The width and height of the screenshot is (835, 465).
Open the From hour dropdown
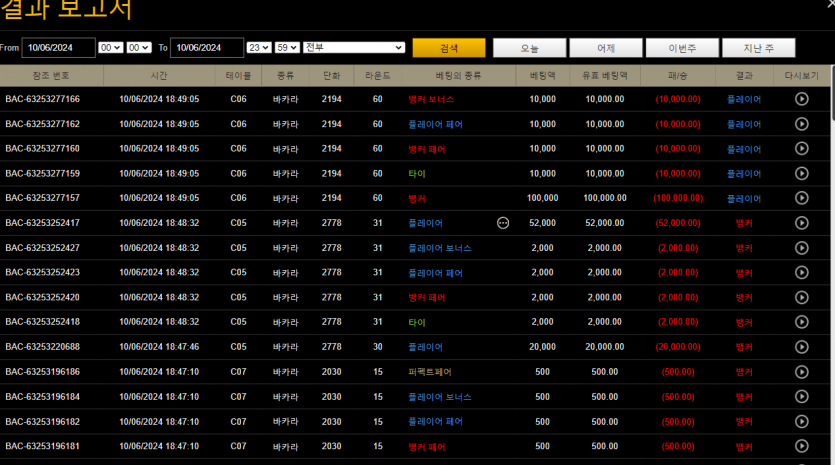111,48
